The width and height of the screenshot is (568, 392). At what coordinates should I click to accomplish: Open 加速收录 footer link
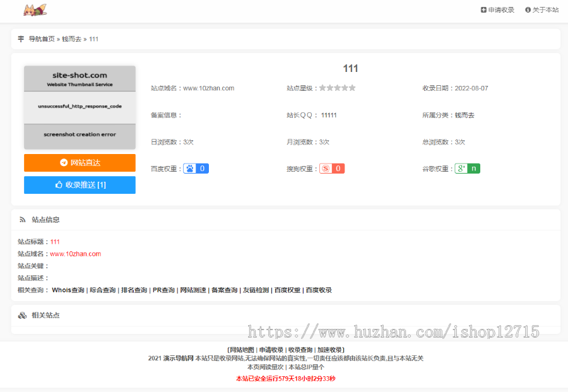point(329,350)
